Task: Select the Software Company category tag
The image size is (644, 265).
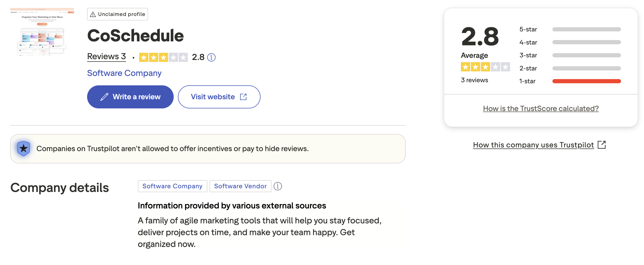Action: [x=172, y=186]
